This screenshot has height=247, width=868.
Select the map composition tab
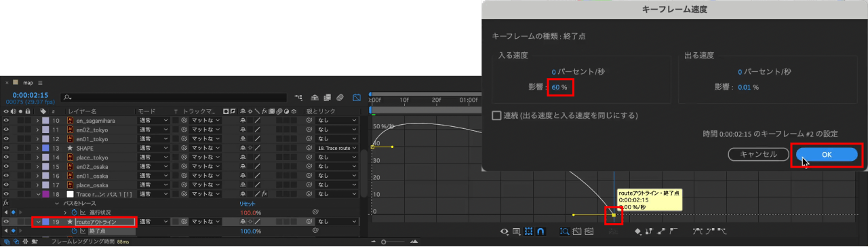(x=28, y=82)
